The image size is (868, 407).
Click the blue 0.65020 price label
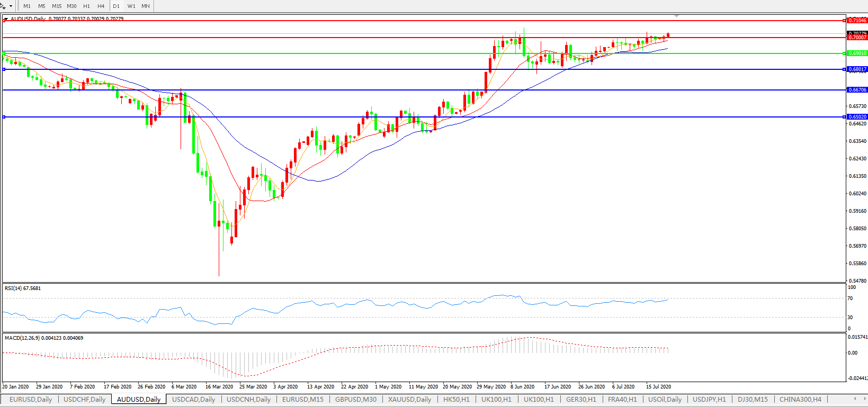coord(857,117)
